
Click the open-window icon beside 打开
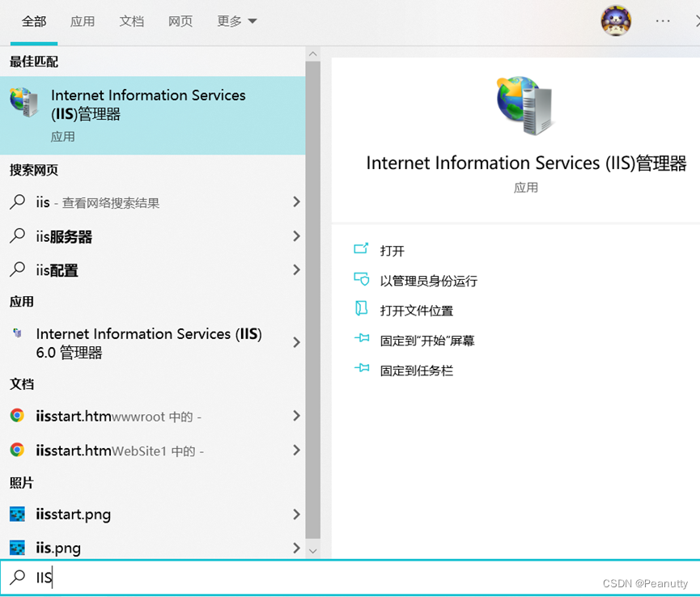pos(361,248)
